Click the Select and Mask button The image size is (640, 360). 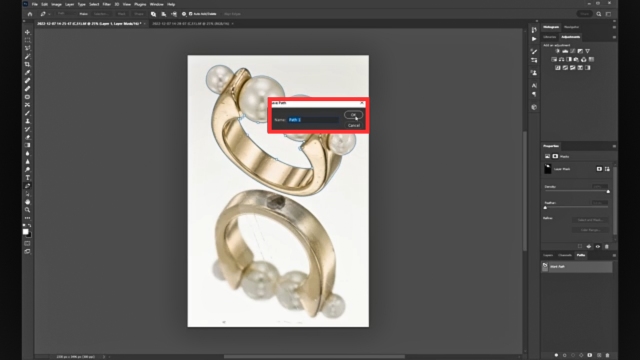click(x=590, y=220)
